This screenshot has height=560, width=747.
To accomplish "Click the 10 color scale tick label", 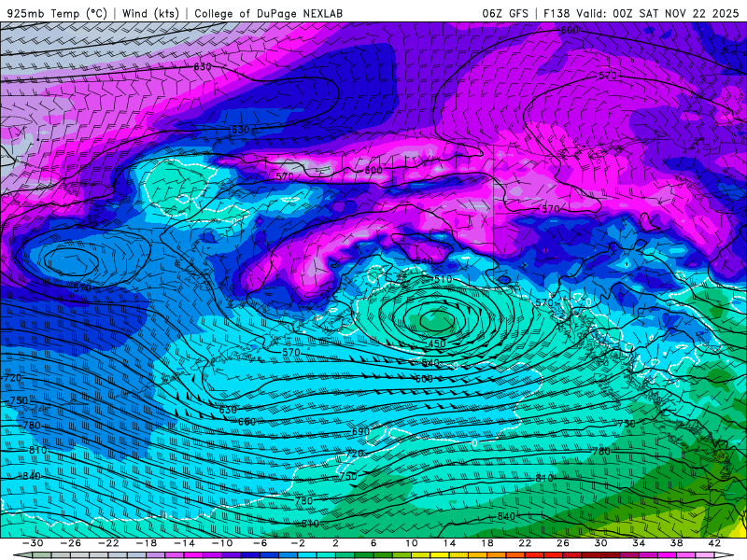I will (x=411, y=543).
